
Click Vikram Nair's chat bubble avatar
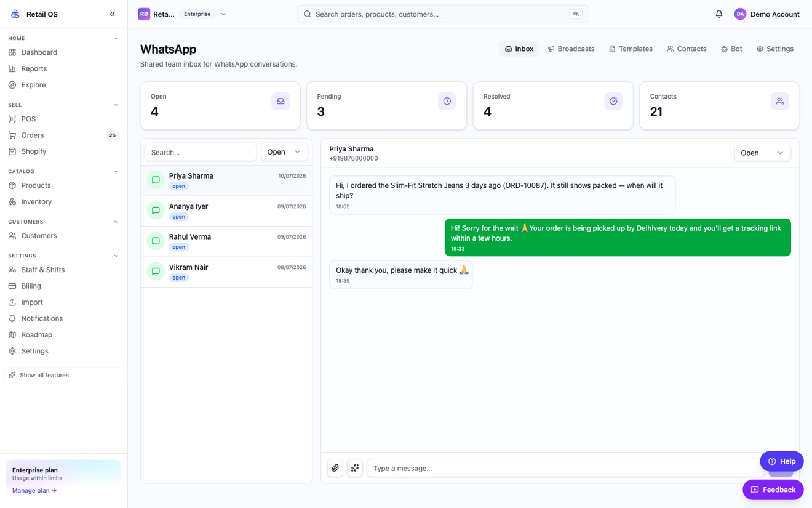point(156,272)
